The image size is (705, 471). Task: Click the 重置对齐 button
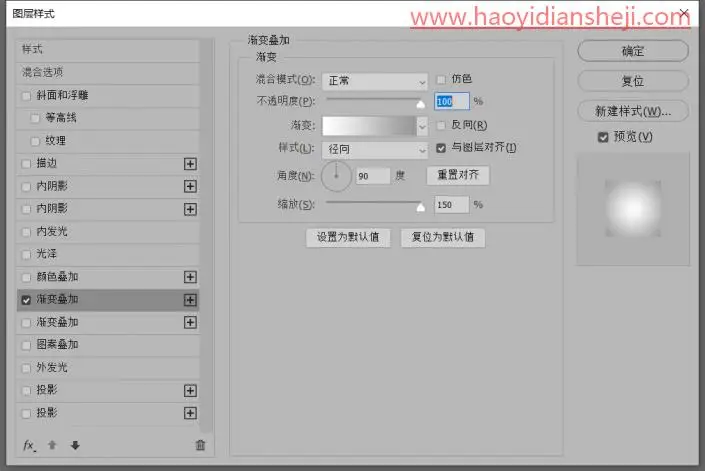pyautogui.click(x=458, y=175)
